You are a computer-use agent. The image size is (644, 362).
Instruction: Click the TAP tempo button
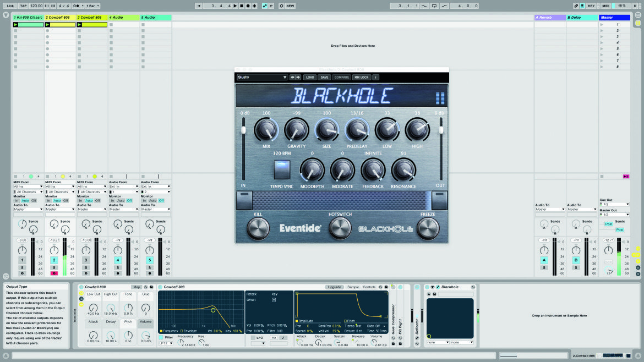(24, 6)
